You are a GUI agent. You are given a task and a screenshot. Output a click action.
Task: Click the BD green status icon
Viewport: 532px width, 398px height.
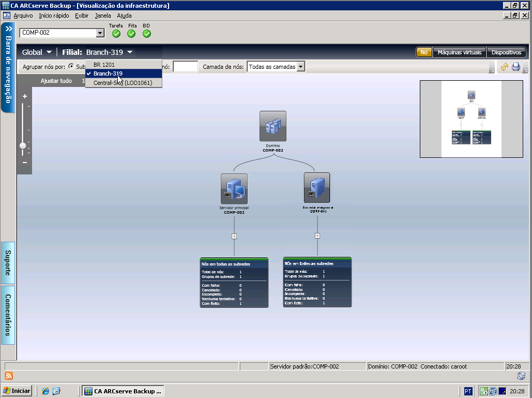[x=147, y=34]
